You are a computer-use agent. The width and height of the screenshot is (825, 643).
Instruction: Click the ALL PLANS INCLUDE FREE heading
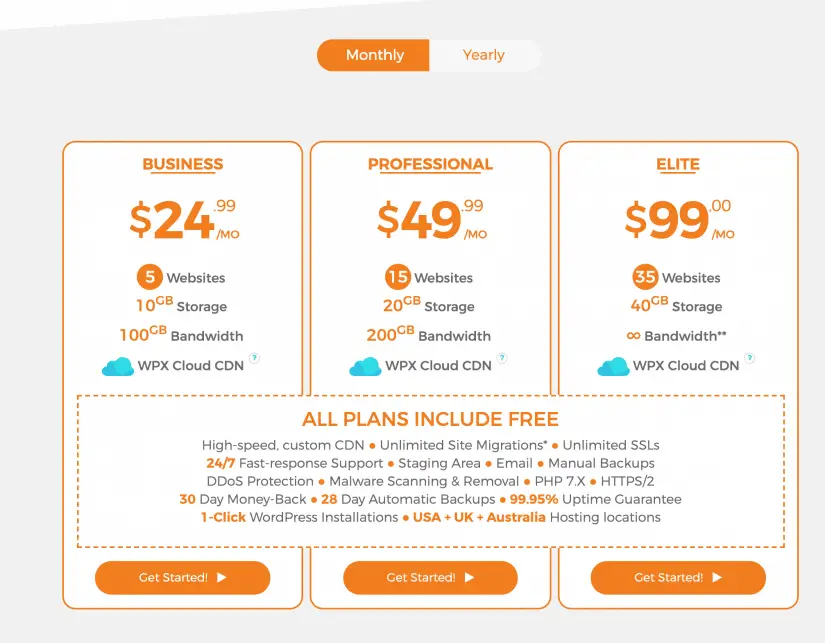click(430, 419)
